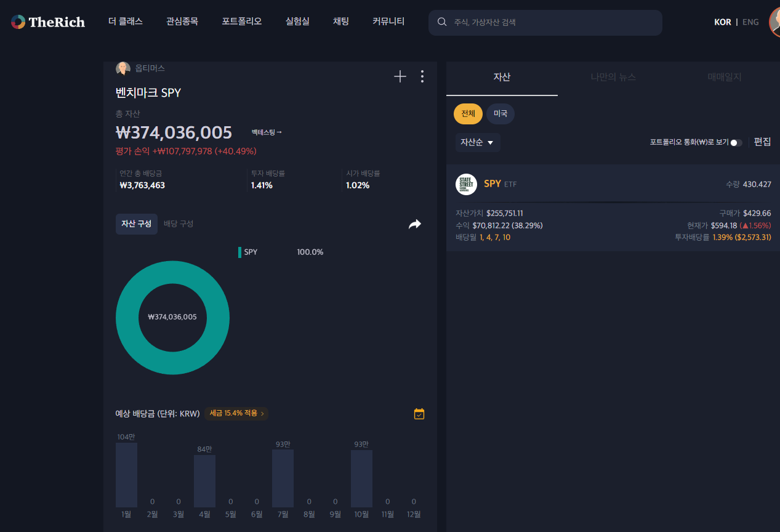Click the search magnifier icon

[442, 22]
